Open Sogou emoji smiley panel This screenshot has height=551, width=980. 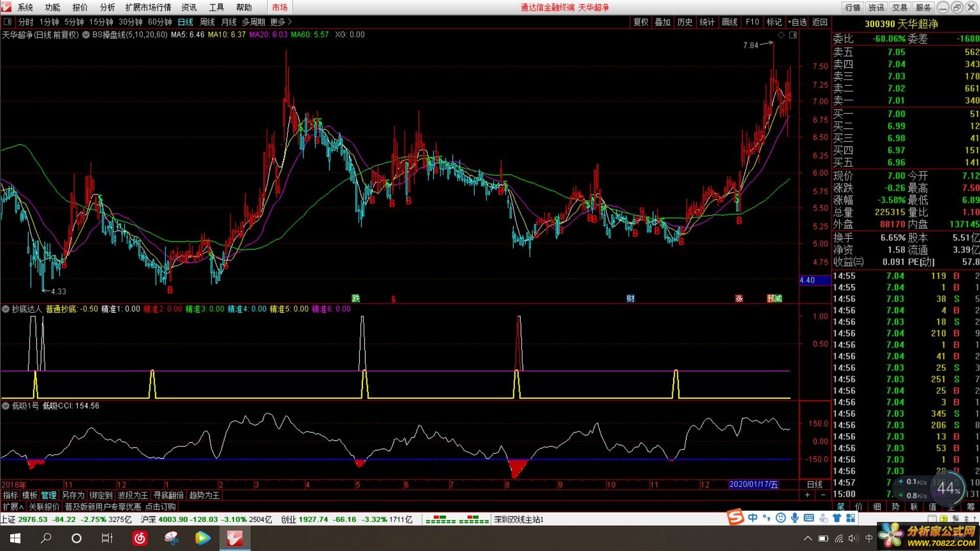[780, 518]
